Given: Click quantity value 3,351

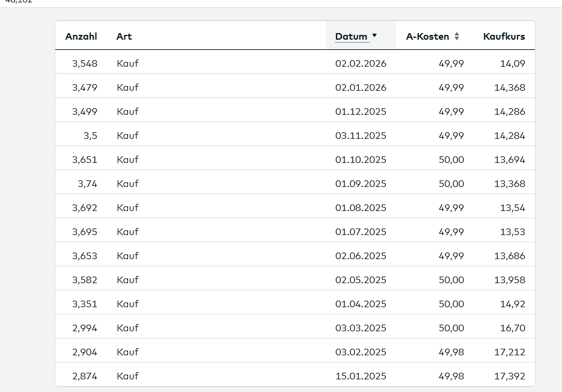Looking at the screenshot, I should (x=85, y=304).
